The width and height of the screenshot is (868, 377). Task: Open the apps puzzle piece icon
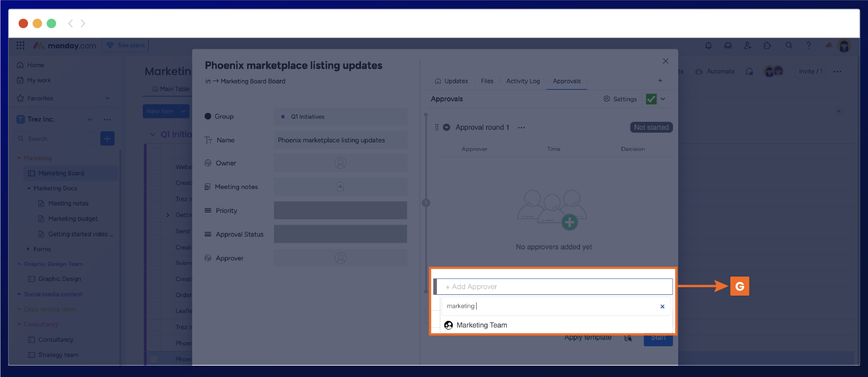click(x=767, y=45)
